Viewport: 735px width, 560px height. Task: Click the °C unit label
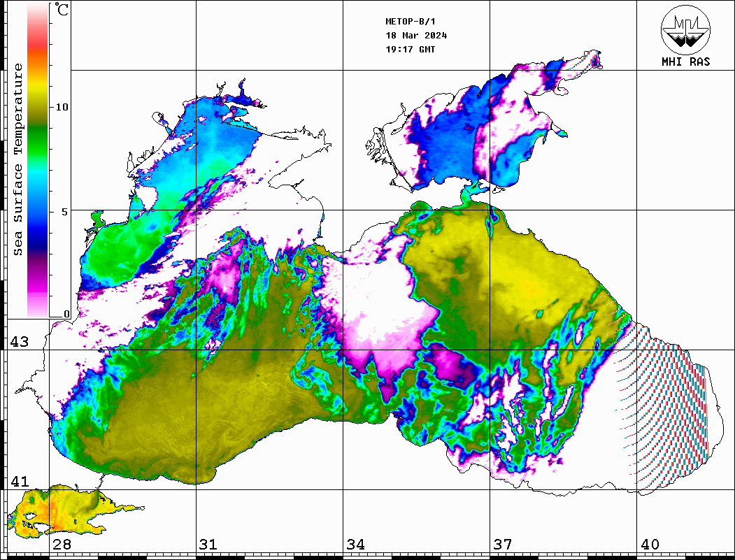62,9
